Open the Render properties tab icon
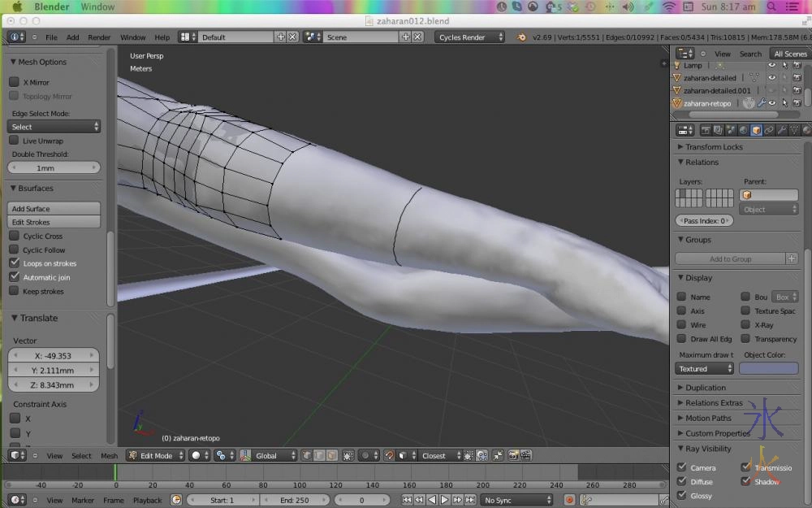Screen dimensions: 812x508 click(x=705, y=130)
